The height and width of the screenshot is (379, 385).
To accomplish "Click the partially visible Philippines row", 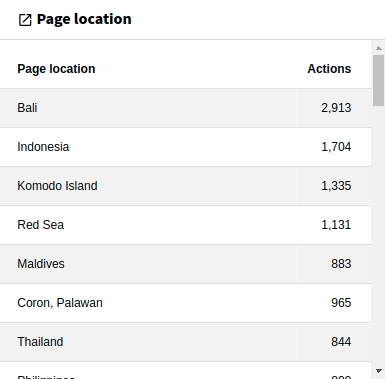I will pos(185,371).
